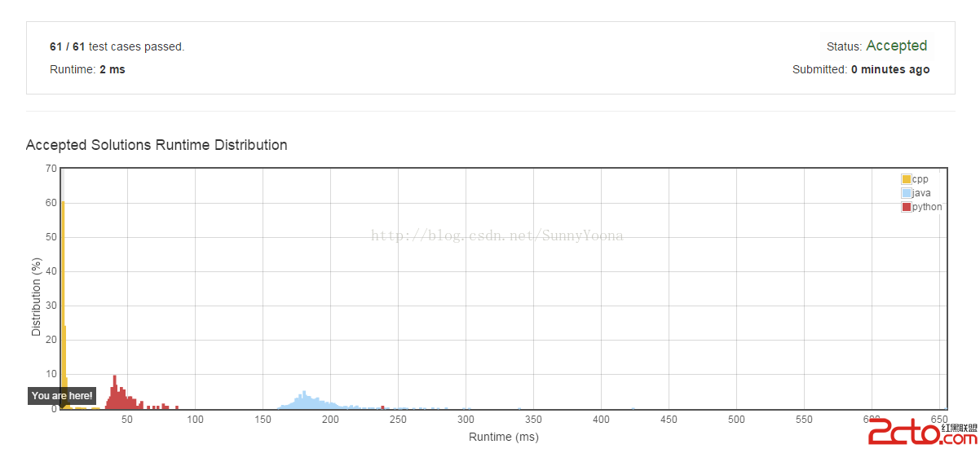Toggle the java series legend label
980x453 pixels.
coord(921,193)
